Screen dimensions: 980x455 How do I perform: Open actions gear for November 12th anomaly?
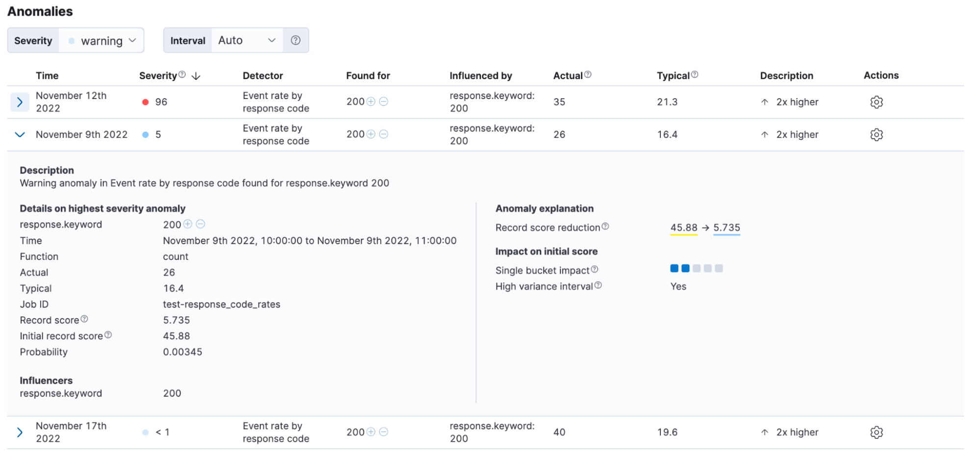click(x=876, y=102)
